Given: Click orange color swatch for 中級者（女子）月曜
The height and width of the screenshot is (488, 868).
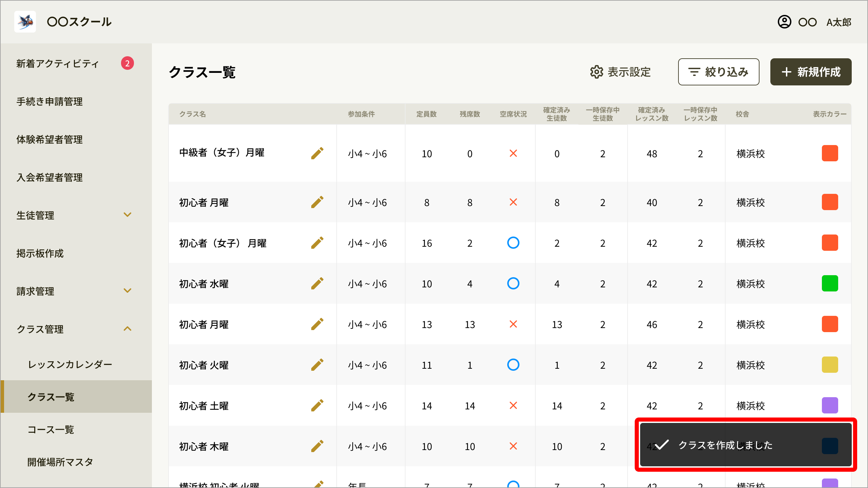Looking at the screenshot, I should 830,153.
